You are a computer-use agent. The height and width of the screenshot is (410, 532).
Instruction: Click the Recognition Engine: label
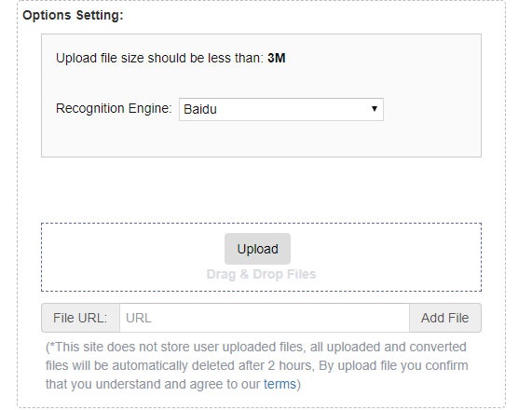click(x=114, y=109)
